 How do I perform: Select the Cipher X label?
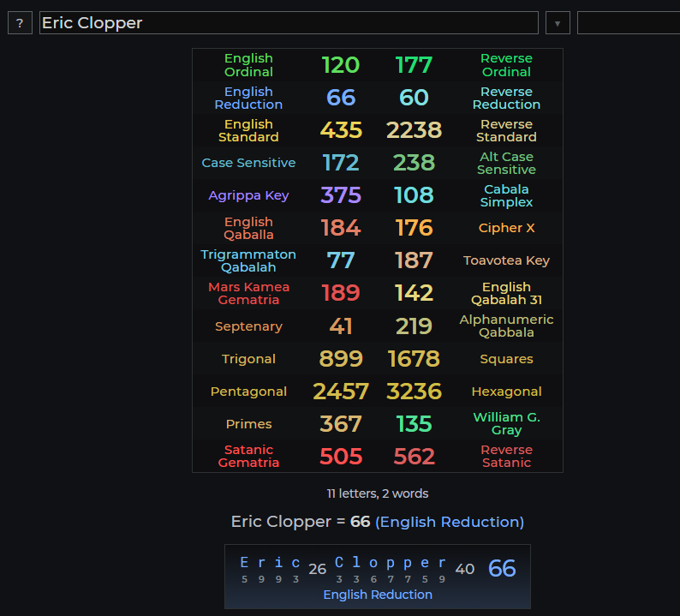click(x=506, y=228)
